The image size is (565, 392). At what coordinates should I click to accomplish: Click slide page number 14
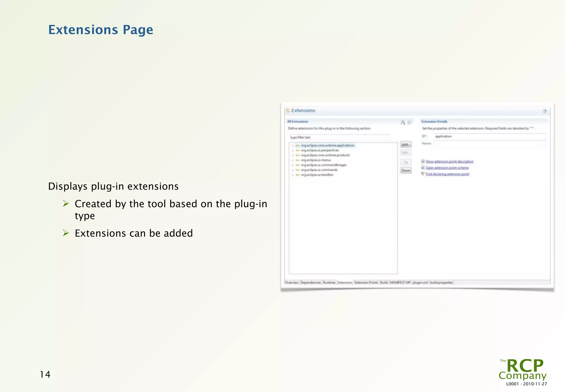[45, 374]
